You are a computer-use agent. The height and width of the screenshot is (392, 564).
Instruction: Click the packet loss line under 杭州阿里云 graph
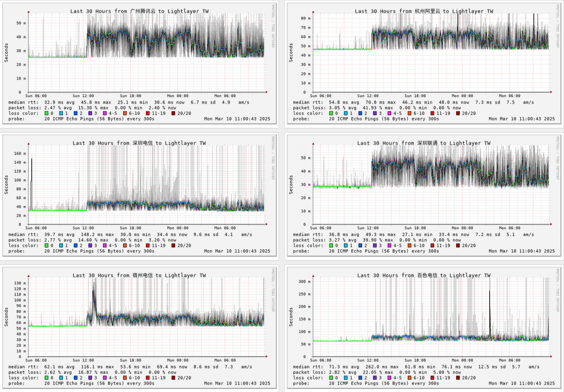[x=377, y=108]
